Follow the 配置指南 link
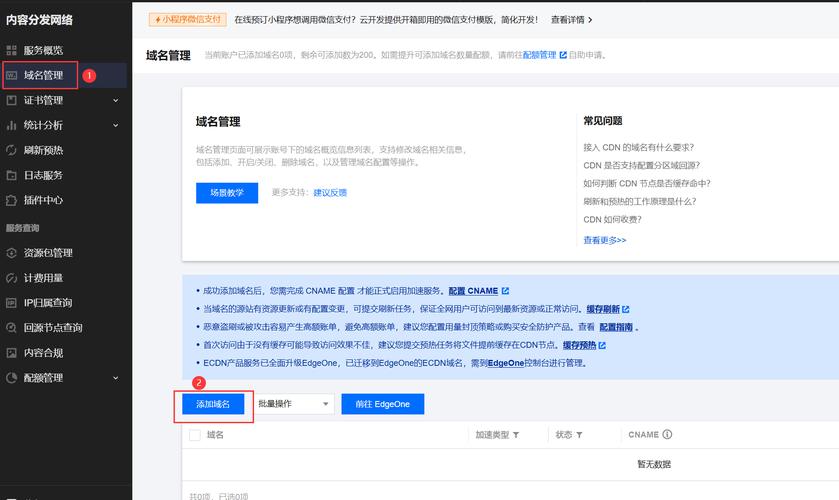The width and height of the screenshot is (839, 500). pos(616,327)
